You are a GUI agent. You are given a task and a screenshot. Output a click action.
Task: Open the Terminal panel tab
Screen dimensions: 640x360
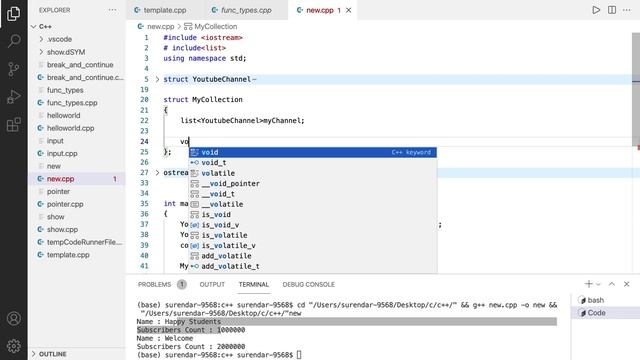(253, 284)
